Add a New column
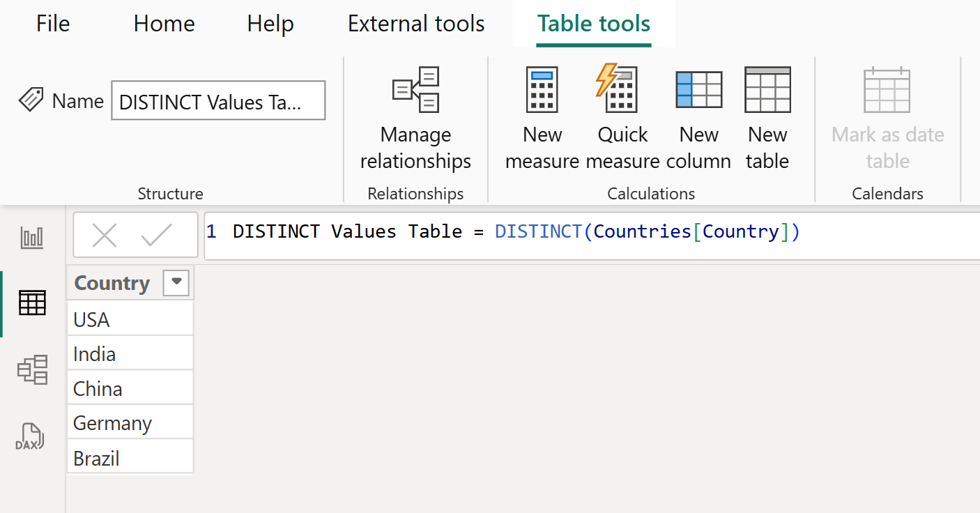 [698, 118]
